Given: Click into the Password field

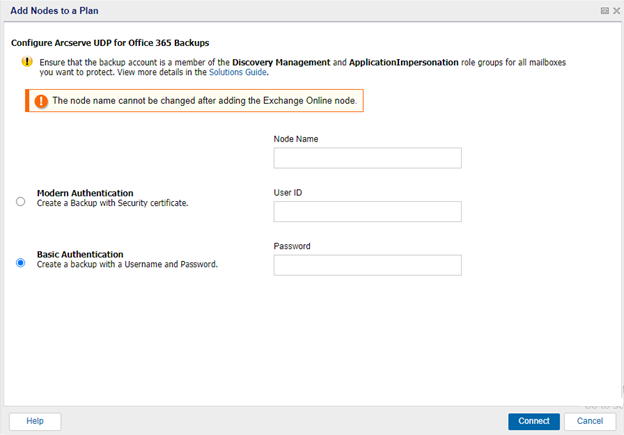Looking at the screenshot, I should [x=367, y=265].
